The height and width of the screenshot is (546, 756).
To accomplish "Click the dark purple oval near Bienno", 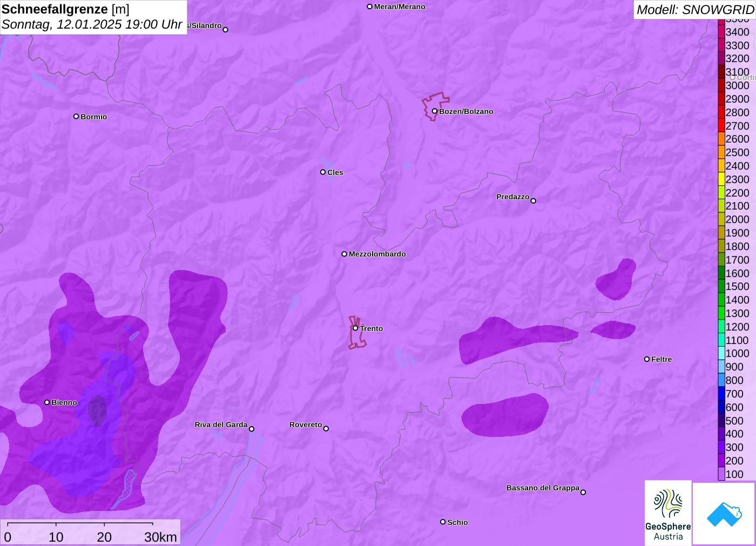I will pyautogui.click(x=97, y=410).
